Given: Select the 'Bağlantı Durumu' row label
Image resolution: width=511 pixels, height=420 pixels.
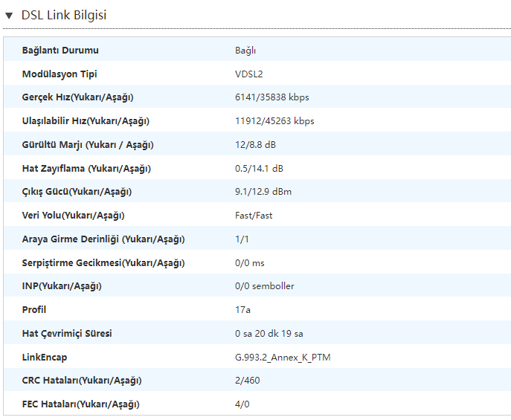Looking at the screenshot, I should coord(60,51).
